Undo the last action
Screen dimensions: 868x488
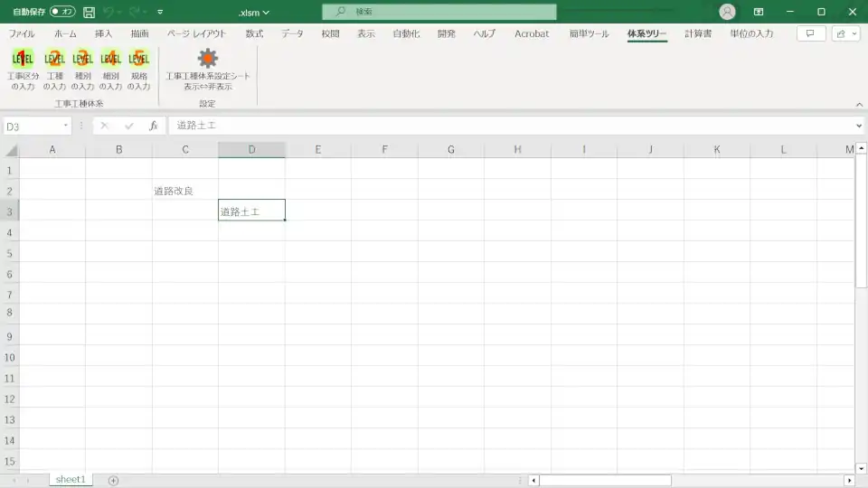tap(109, 12)
